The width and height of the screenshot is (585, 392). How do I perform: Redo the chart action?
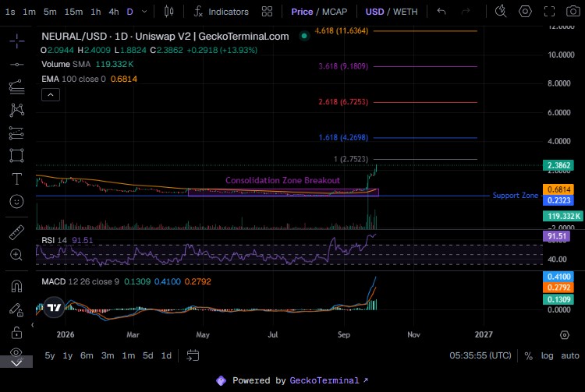point(466,12)
